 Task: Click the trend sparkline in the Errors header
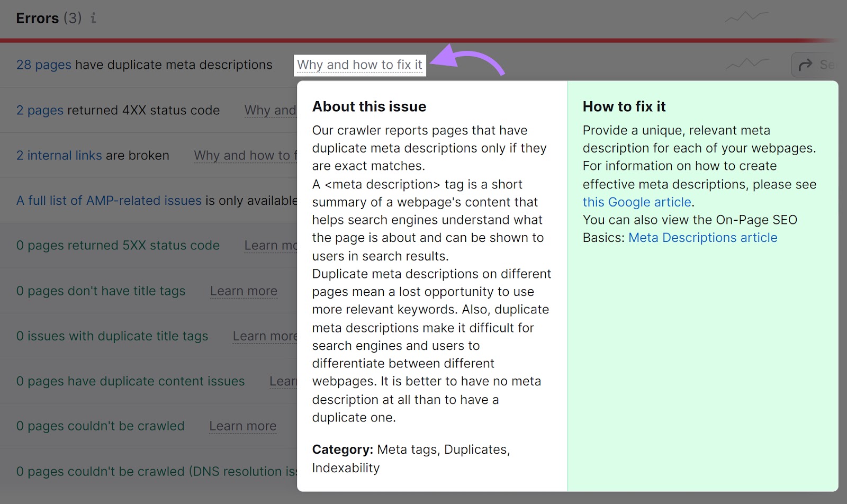click(746, 17)
